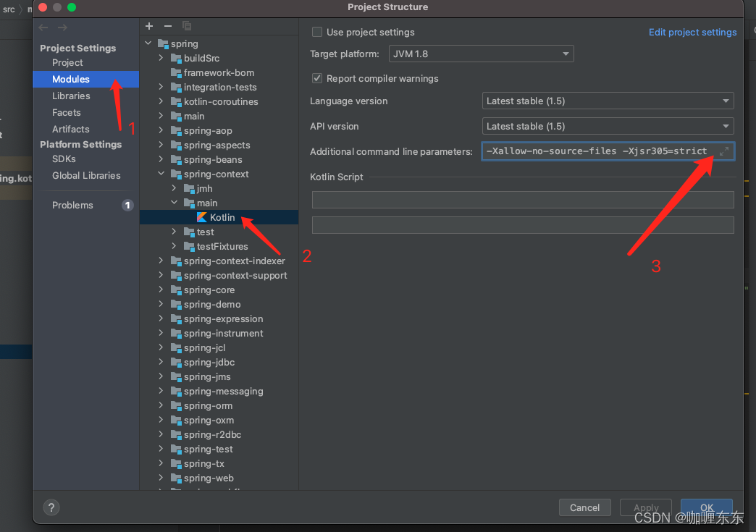Screen dimensions: 756x532
Task: Click the help question mark icon
Action: pyautogui.click(x=51, y=507)
